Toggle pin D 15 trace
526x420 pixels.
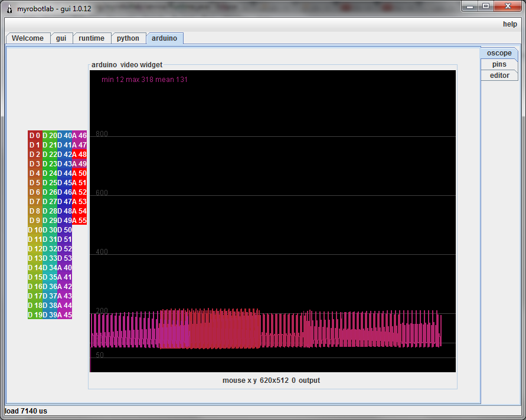(x=35, y=277)
